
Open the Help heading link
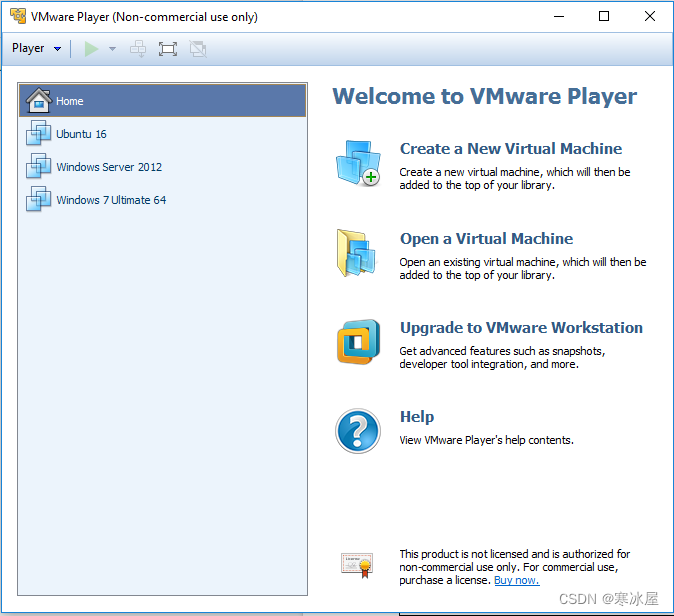click(x=417, y=417)
